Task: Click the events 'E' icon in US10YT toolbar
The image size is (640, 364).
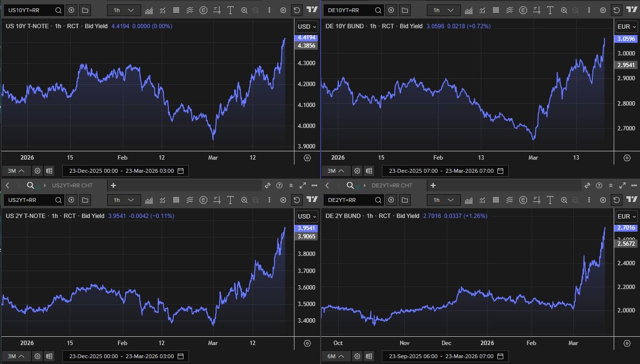Action: point(203,10)
